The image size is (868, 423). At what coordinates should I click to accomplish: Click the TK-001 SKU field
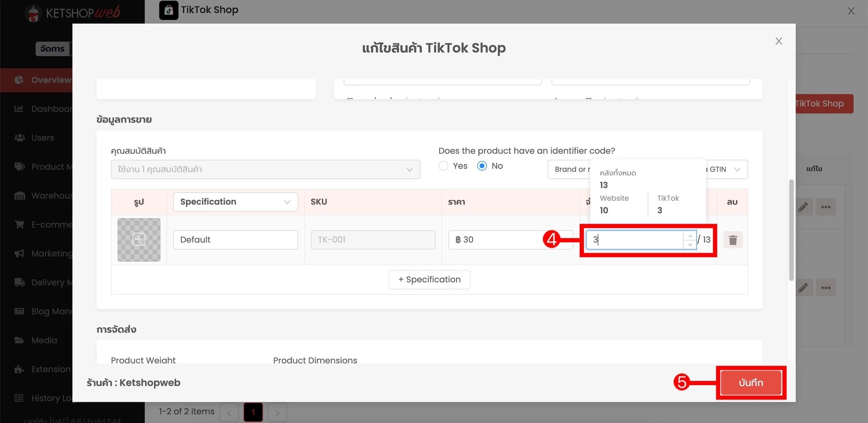pyautogui.click(x=373, y=240)
